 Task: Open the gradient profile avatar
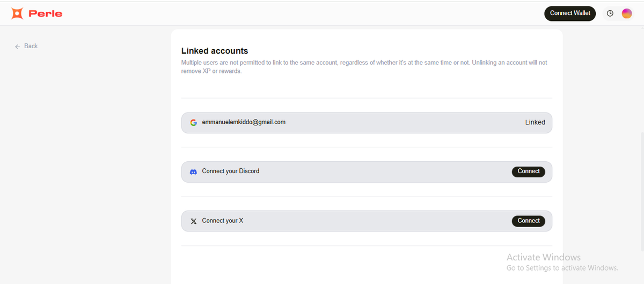click(627, 13)
